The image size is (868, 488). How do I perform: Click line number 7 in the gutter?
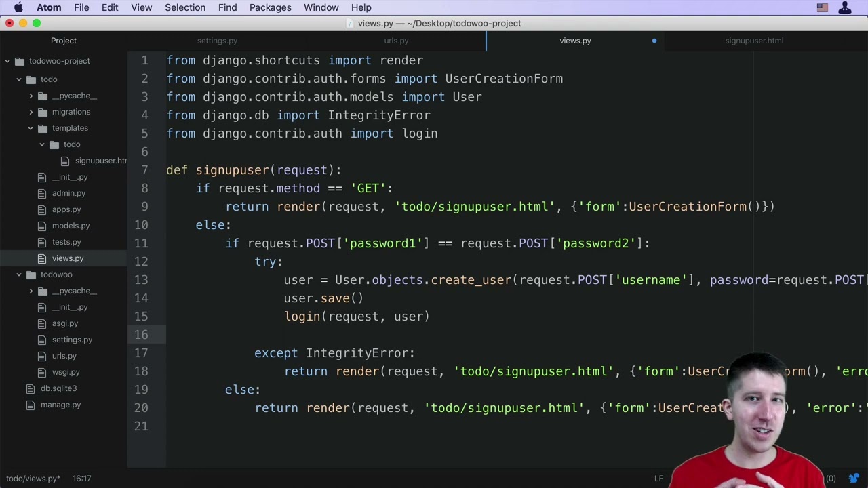tap(144, 170)
